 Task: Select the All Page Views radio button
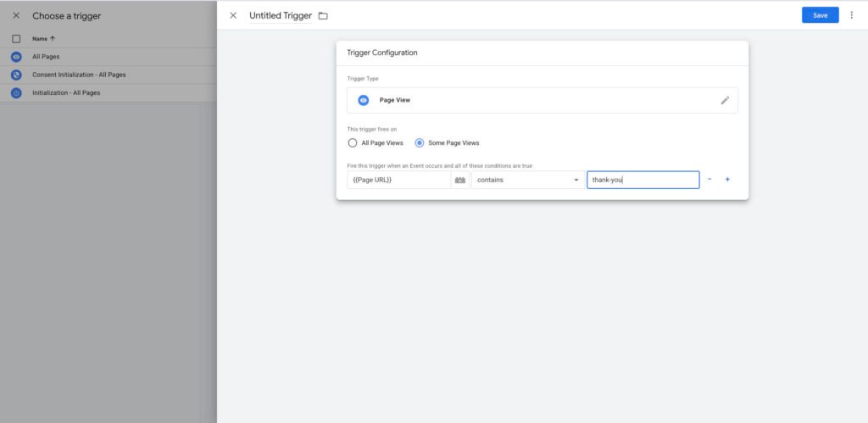tap(353, 143)
